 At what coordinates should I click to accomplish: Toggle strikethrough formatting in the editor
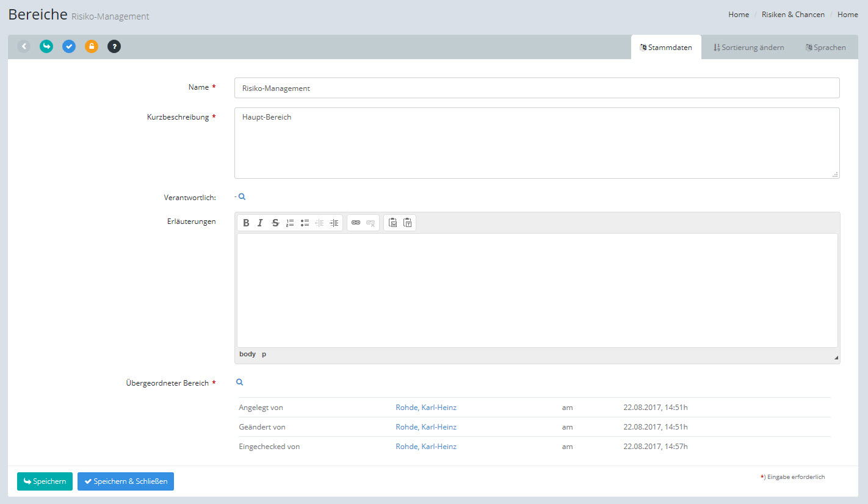(x=275, y=223)
